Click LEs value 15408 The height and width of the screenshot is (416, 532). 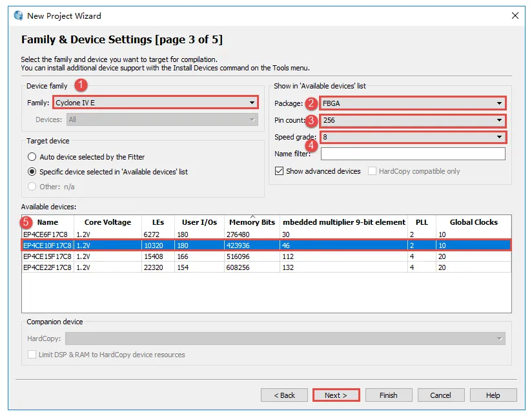coord(154,256)
